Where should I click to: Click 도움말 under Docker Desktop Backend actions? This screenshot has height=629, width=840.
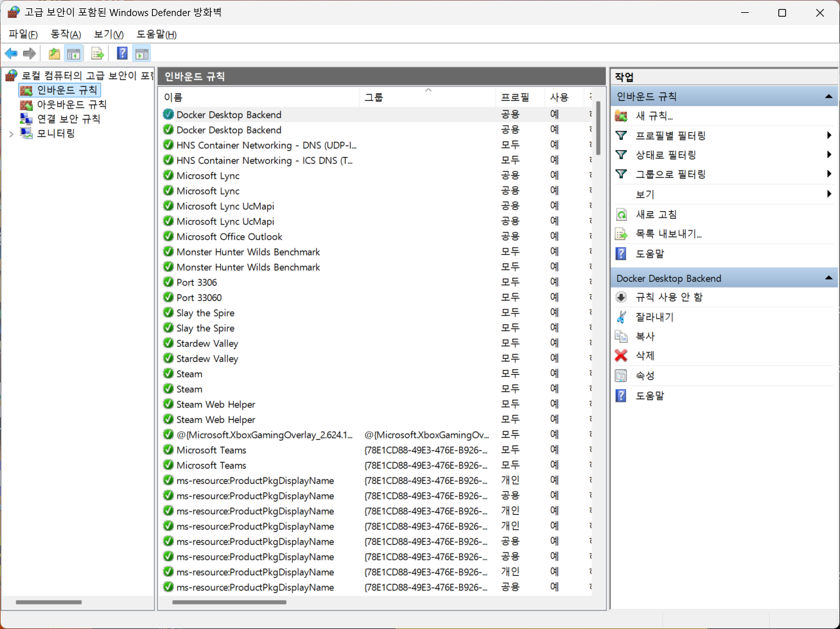(650, 395)
